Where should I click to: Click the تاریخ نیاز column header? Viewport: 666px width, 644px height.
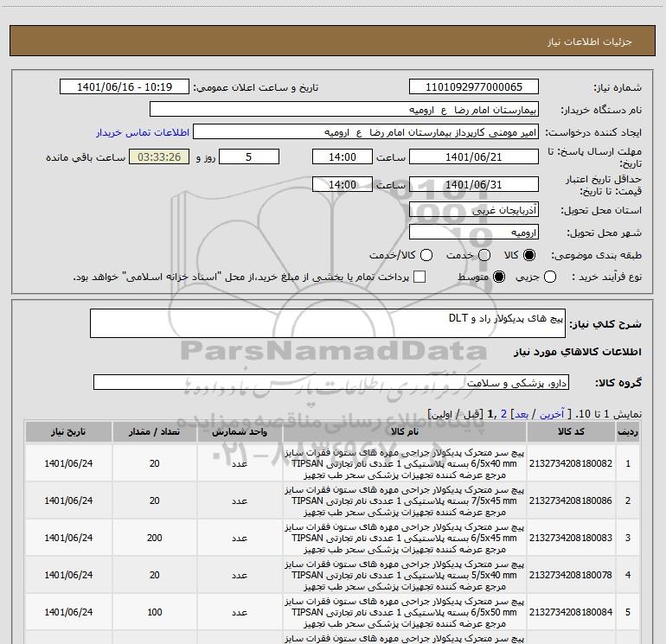pos(68,431)
